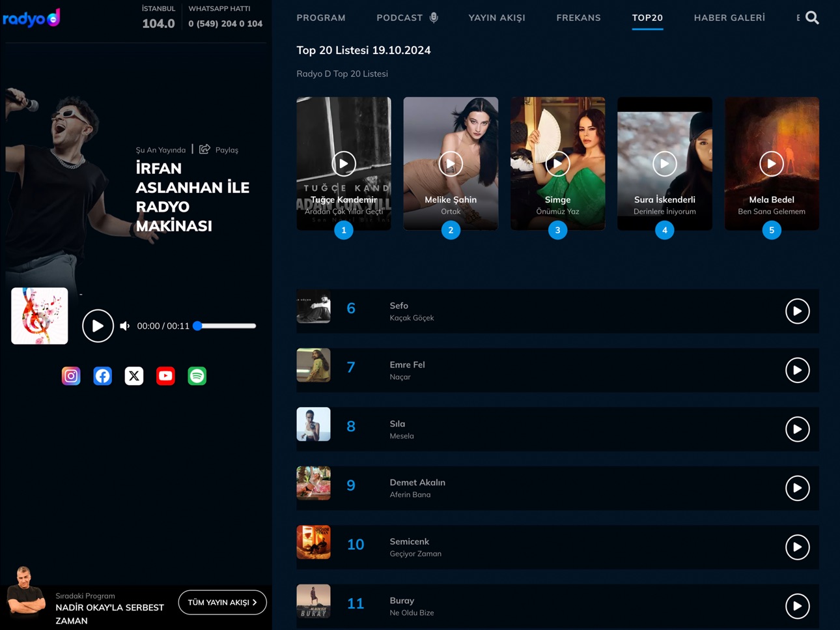Image resolution: width=840 pixels, height=630 pixels.
Task: Click the number 4 rank badge
Action: click(664, 230)
